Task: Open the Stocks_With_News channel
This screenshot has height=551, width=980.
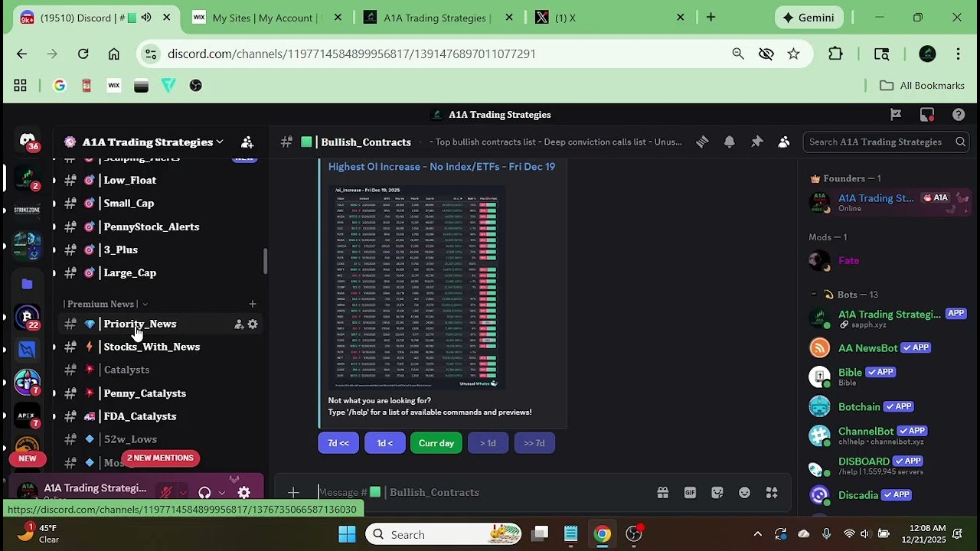Action: (x=152, y=347)
